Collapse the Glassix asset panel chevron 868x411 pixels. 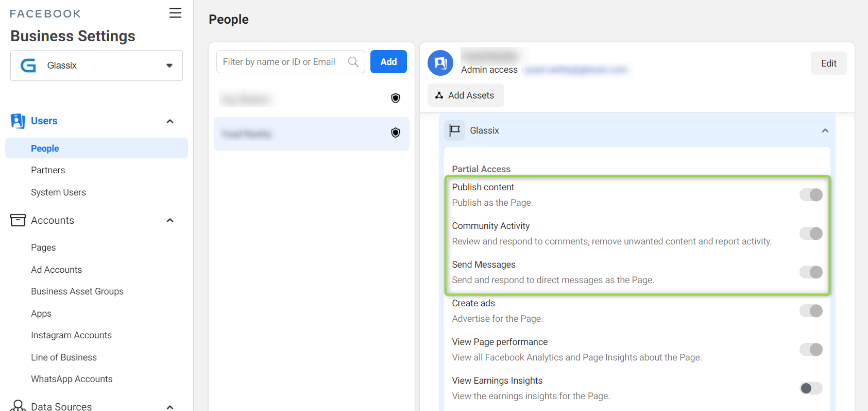[825, 130]
